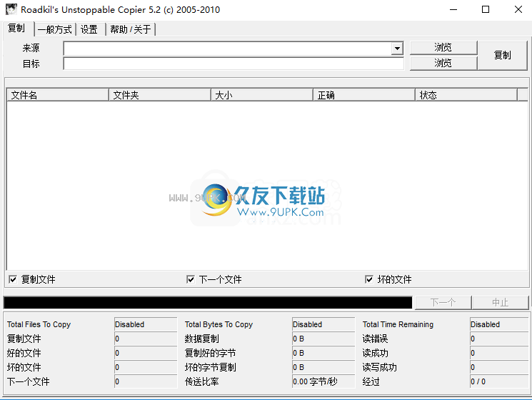The width and height of the screenshot is (532, 400).
Task: Click the 好的文件 label in statistics
Action: 24,353
